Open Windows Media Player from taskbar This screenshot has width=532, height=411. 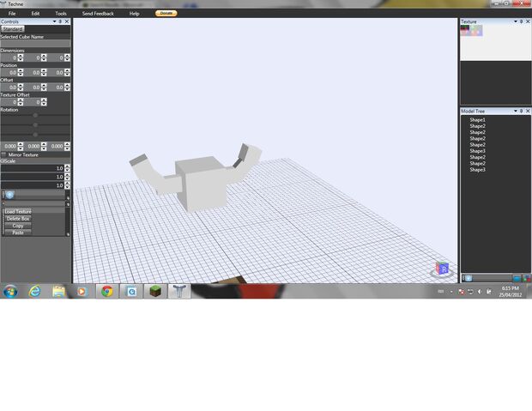82,292
